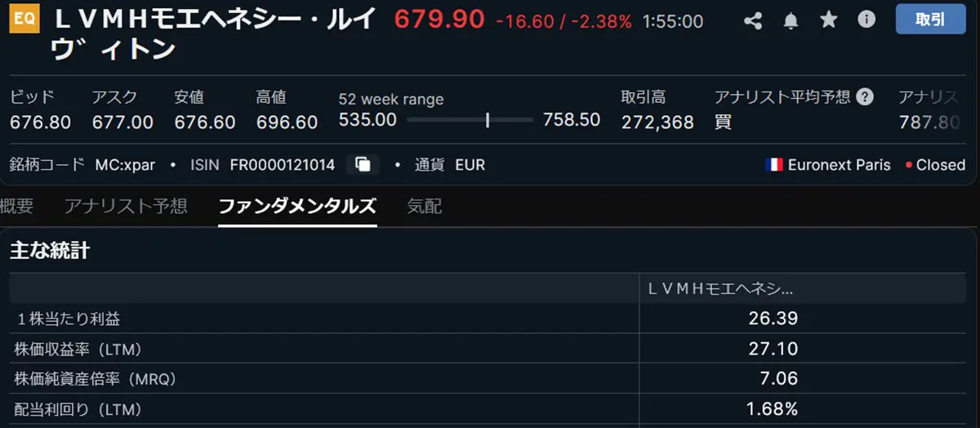980x428 pixels.
Task: Click the last price 679.90
Action: (439, 20)
